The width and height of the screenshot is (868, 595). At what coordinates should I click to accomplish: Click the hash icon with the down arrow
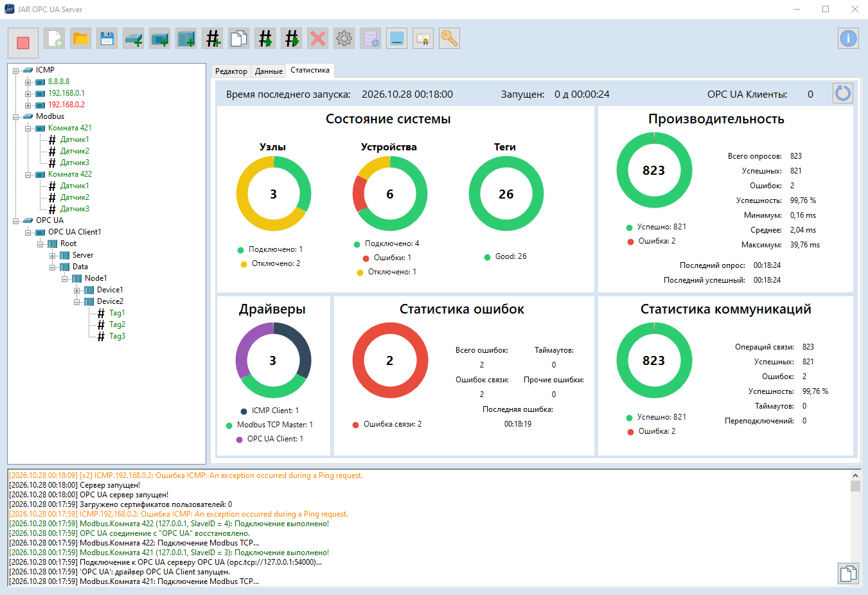click(292, 39)
